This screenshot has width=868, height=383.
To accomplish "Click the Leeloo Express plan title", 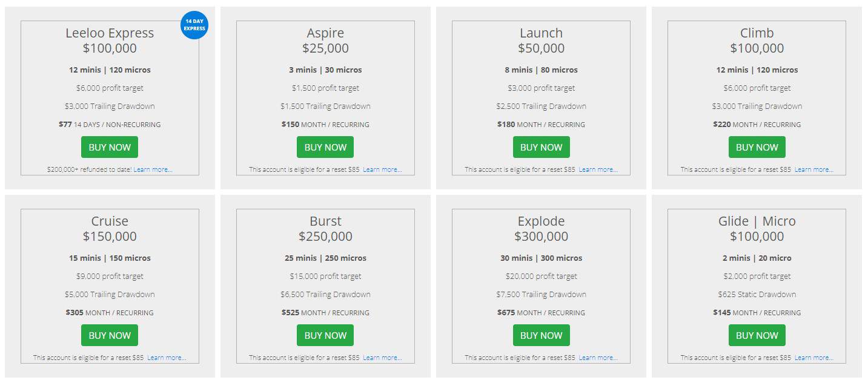I will point(110,33).
